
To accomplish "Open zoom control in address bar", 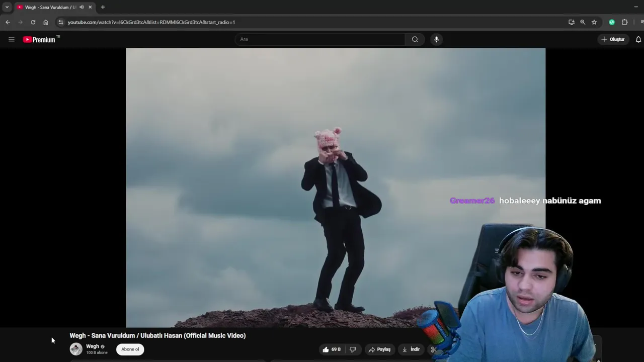I will click(583, 22).
